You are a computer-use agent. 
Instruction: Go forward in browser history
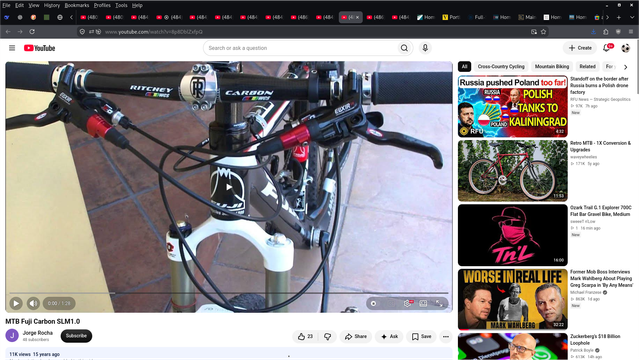20,32
